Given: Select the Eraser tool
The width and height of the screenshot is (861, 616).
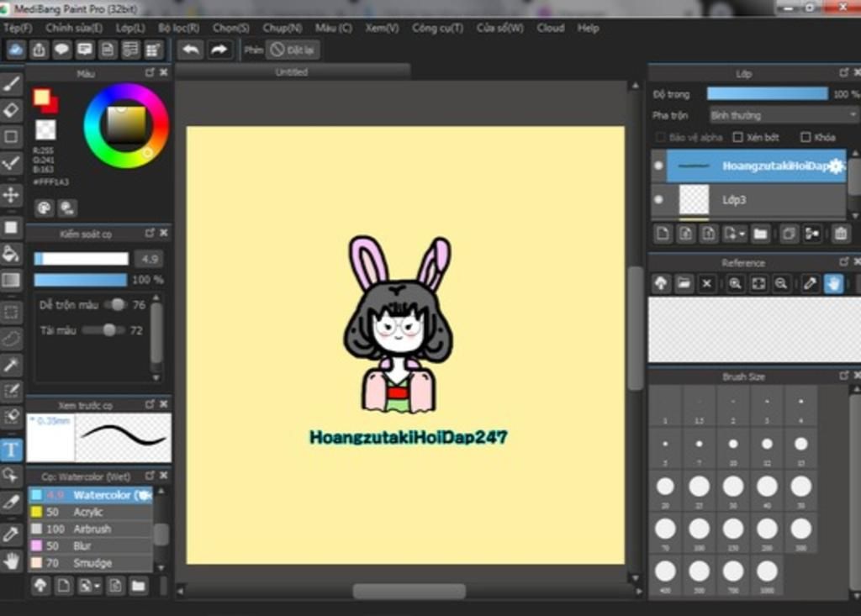Looking at the screenshot, I should (x=11, y=110).
